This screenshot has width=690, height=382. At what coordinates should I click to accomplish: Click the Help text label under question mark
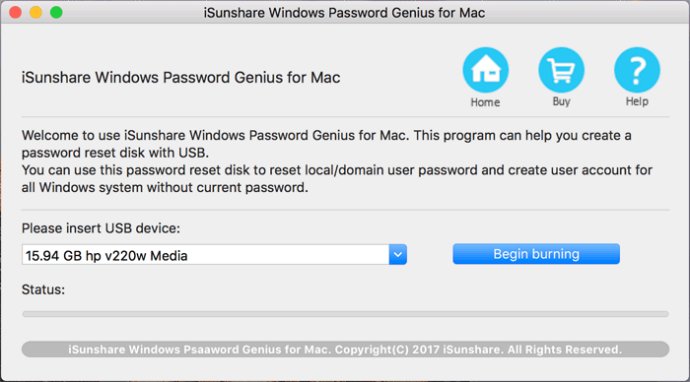coord(637,101)
